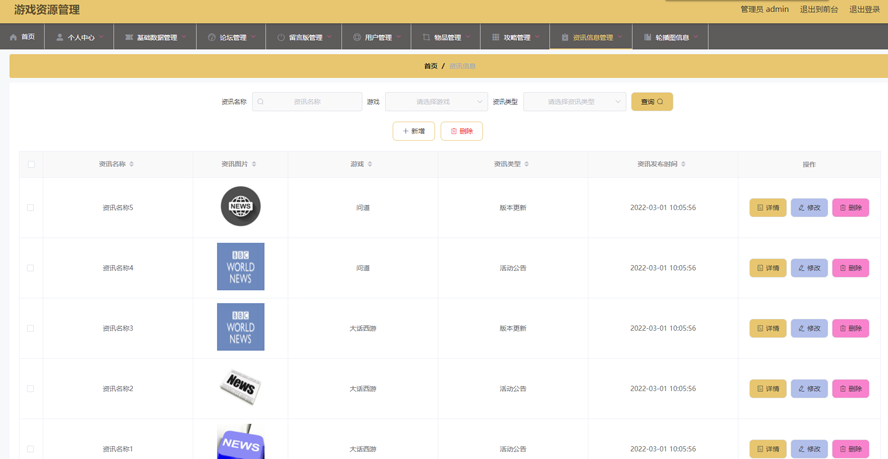Click the 查询 search button
Screen dimensions: 888x459
(652, 102)
